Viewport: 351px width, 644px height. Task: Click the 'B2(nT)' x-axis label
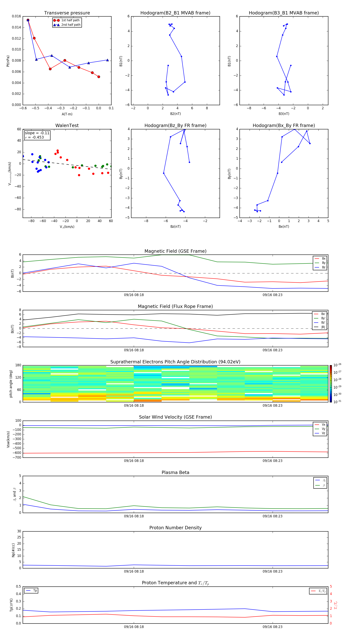click(175, 114)
